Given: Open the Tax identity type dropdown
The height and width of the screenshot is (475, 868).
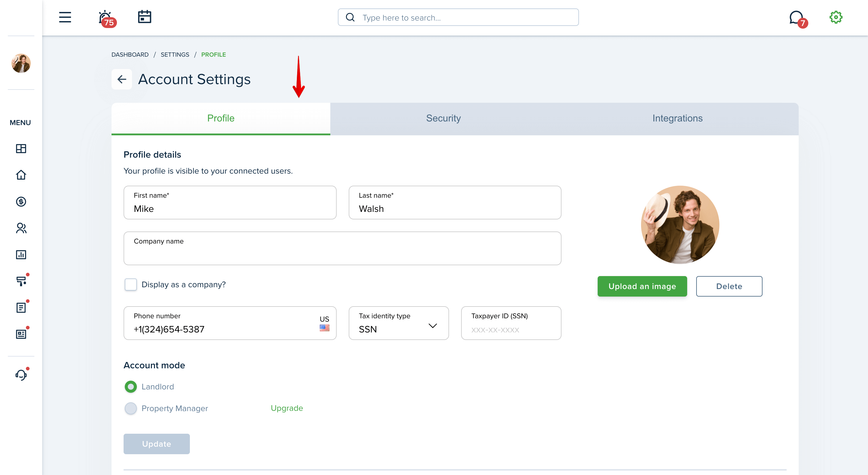Looking at the screenshot, I should pyautogui.click(x=399, y=323).
